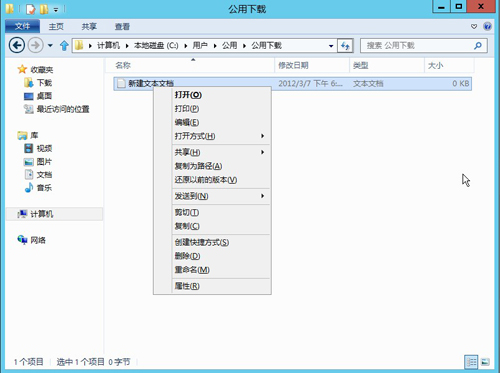Sort by the 类型 column header
This screenshot has width=500, height=373.
(387, 65)
